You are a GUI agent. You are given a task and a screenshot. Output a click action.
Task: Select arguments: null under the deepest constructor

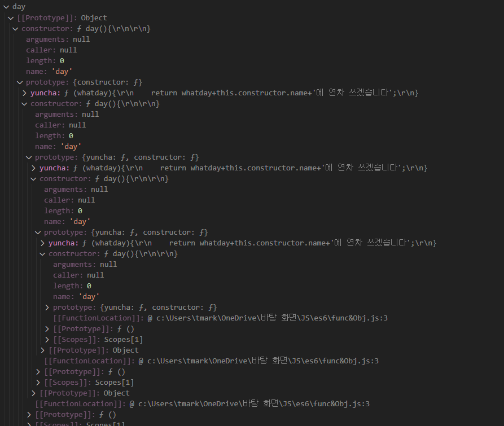(85, 265)
